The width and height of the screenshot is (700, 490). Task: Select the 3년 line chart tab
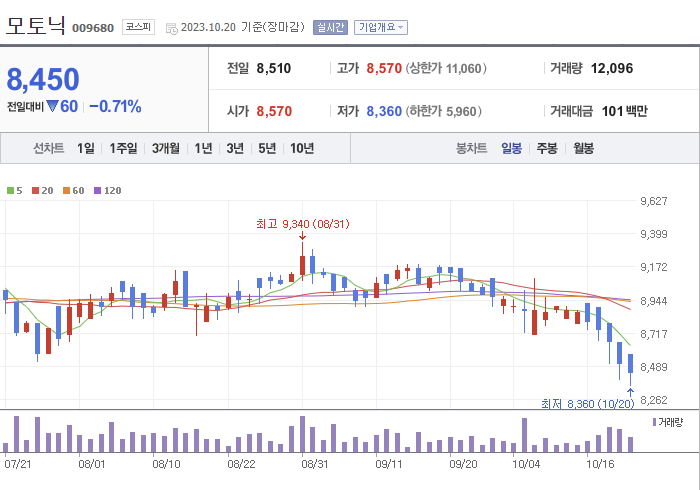[x=235, y=148]
